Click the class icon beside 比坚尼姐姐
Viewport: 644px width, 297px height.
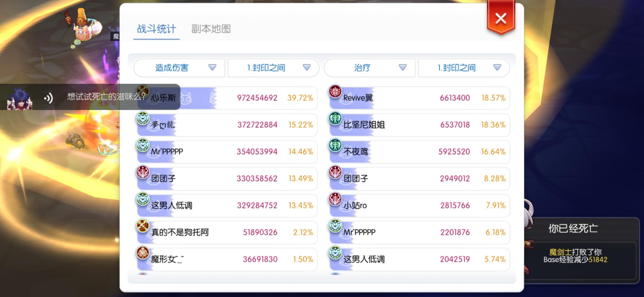[335, 118]
